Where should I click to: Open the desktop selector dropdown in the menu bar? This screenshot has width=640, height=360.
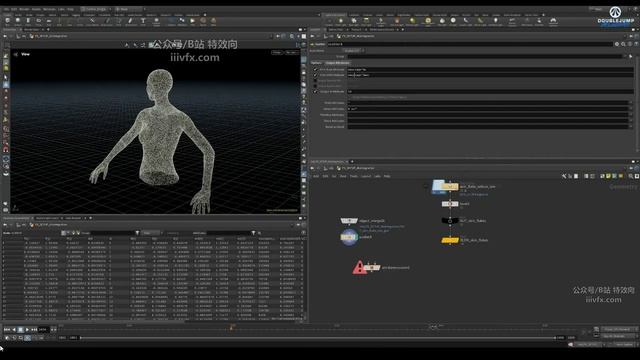point(96,9)
